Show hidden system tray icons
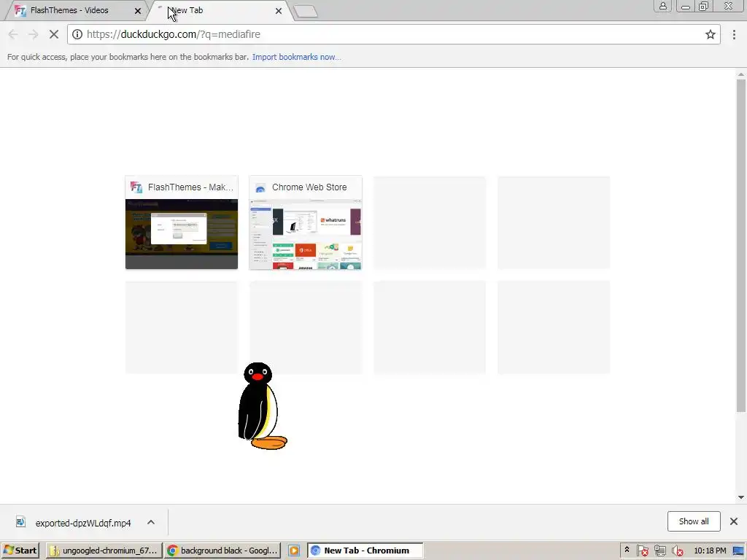Viewport: 747px width, 560px height. (x=627, y=550)
